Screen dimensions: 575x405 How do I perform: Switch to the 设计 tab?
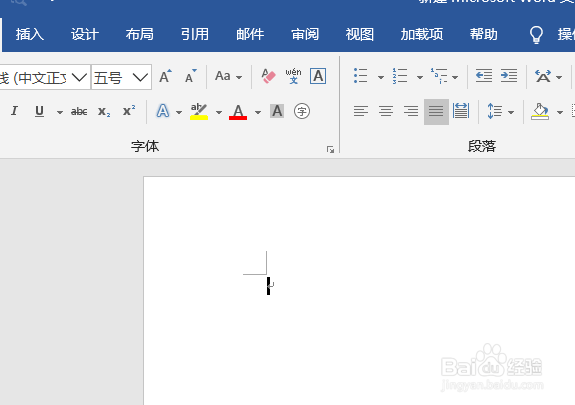point(85,34)
